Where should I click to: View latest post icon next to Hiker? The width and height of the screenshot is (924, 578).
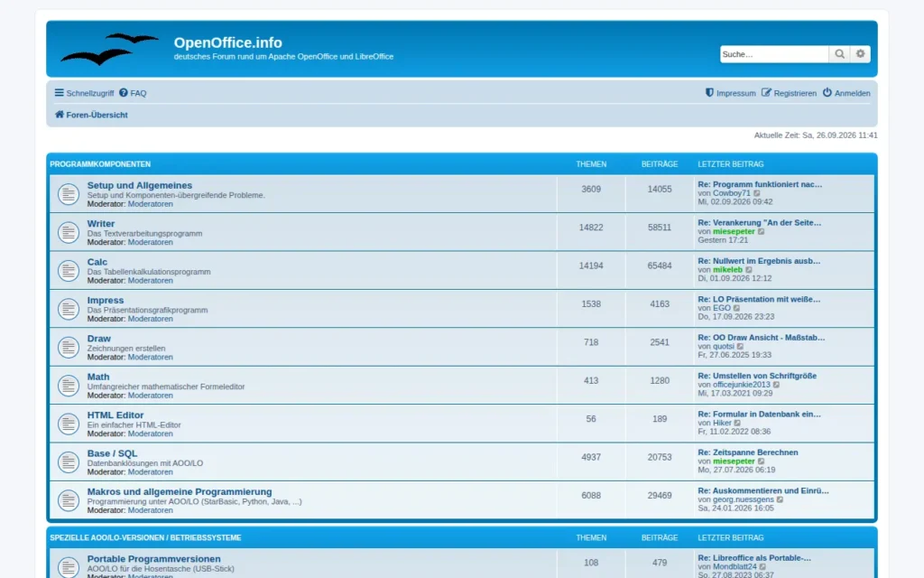[738, 424]
